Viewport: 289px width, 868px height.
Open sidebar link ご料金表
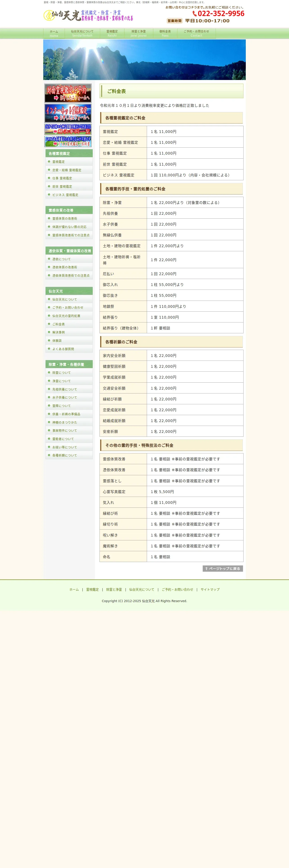[x=69, y=324]
